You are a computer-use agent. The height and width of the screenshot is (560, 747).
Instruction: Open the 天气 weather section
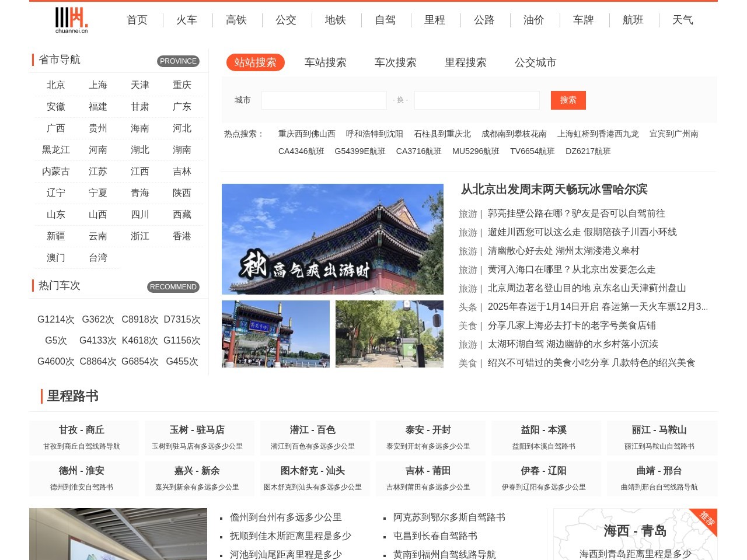[682, 20]
